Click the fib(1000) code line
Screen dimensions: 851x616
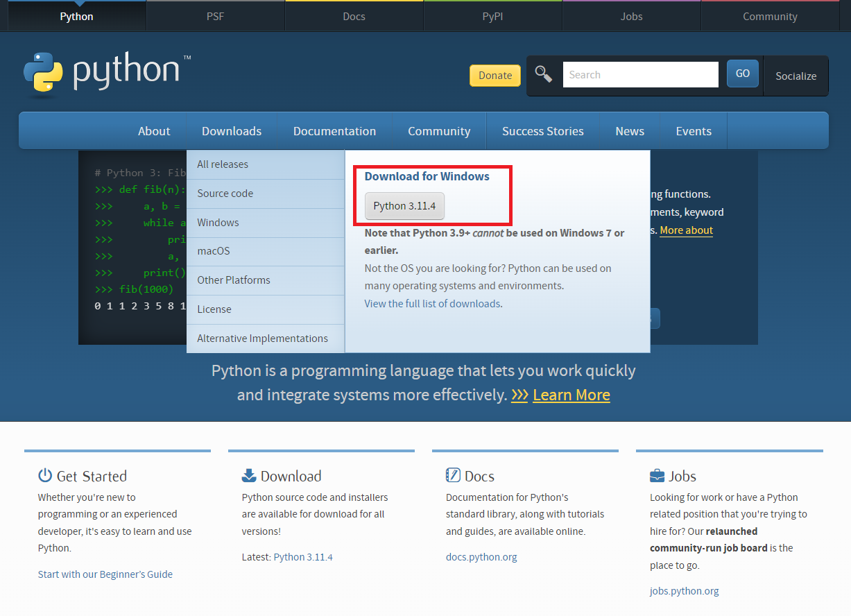point(134,289)
